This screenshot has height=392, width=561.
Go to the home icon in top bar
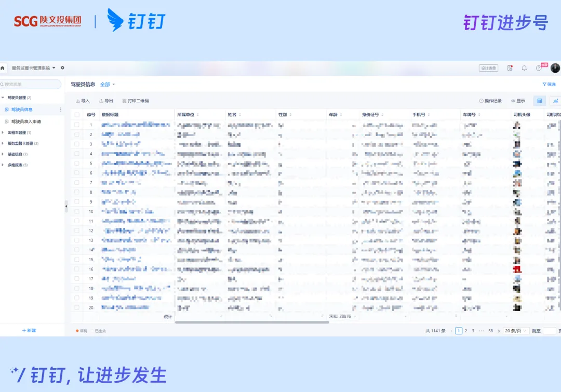click(3, 68)
